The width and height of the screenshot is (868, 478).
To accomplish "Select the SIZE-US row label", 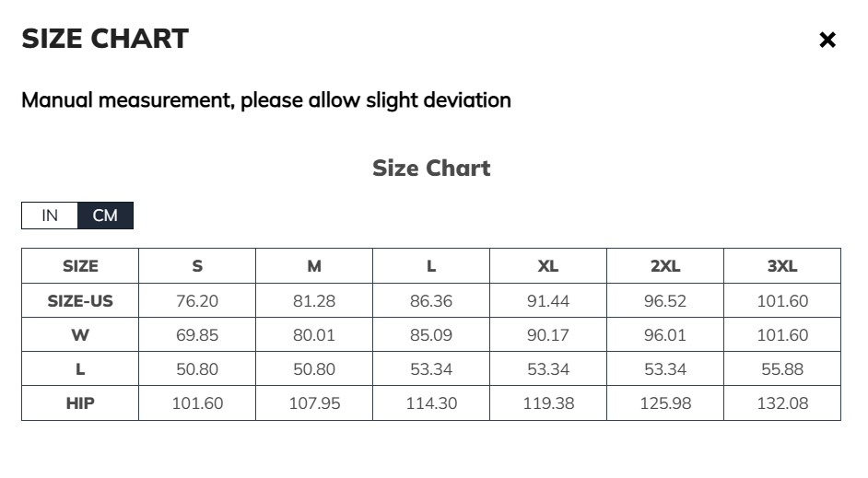I will [x=80, y=300].
